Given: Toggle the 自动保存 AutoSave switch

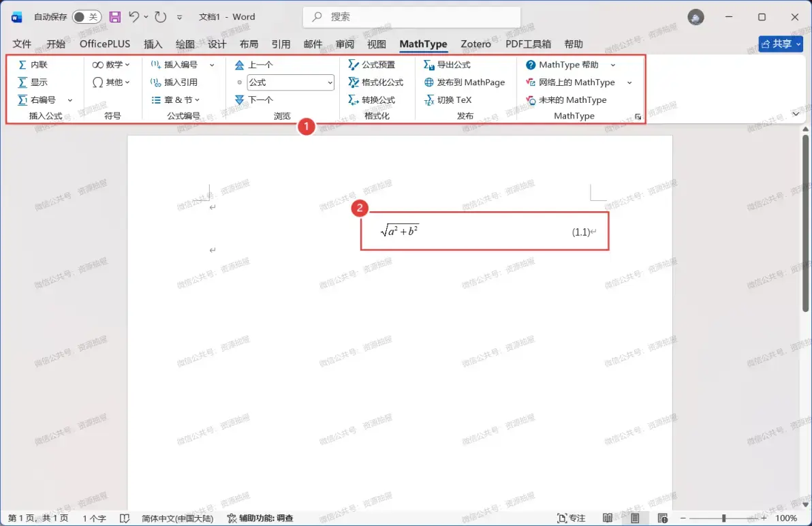Looking at the screenshot, I should point(87,17).
